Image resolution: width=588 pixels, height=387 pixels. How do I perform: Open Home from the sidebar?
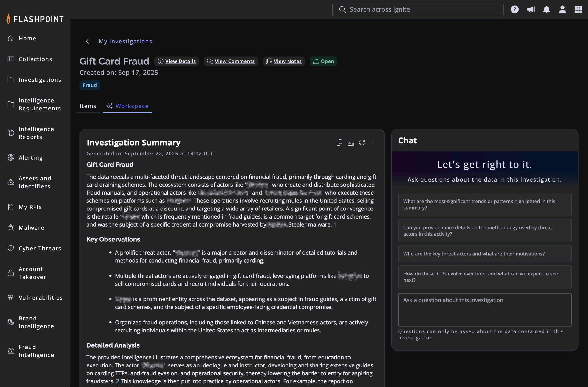click(27, 38)
